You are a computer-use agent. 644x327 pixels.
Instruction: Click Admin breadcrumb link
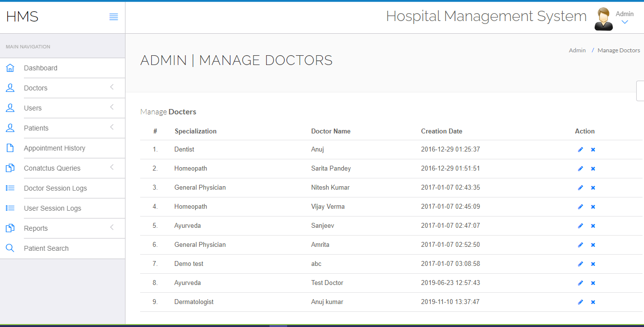[577, 50]
